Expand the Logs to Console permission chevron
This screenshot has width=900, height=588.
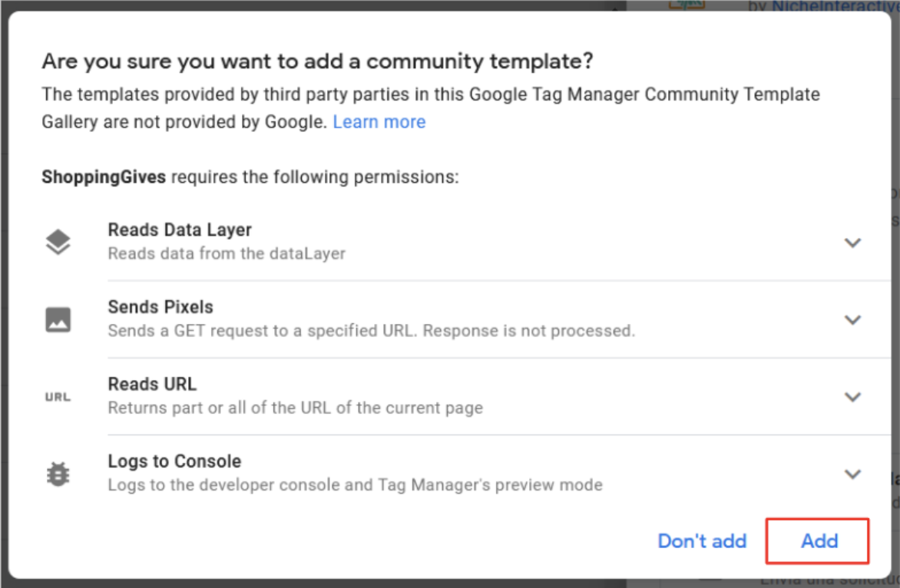click(x=852, y=474)
